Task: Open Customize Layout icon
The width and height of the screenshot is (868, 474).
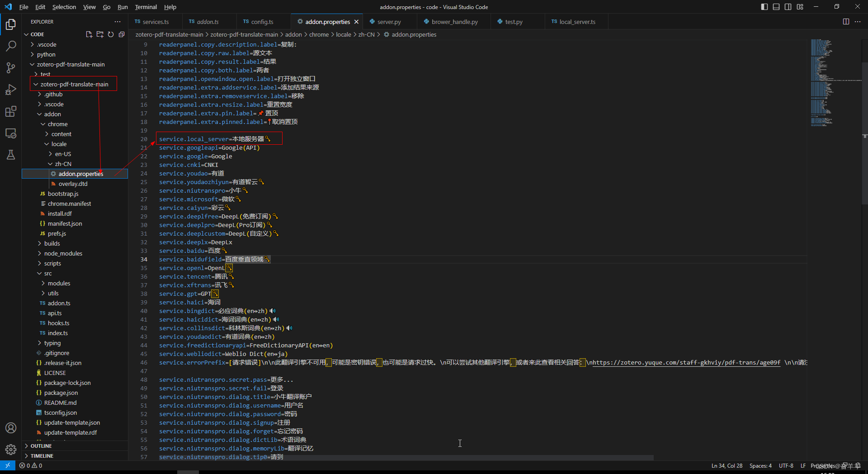Action: click(800, 7)
